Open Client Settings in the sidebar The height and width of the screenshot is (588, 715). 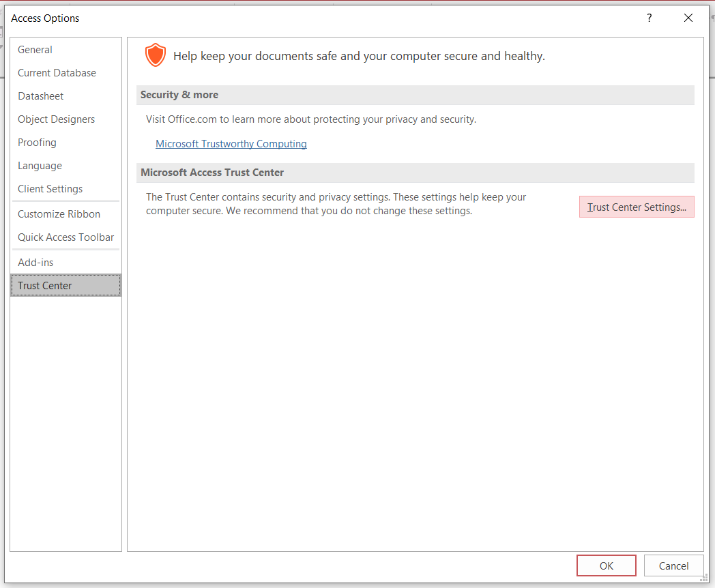point(50,189)
